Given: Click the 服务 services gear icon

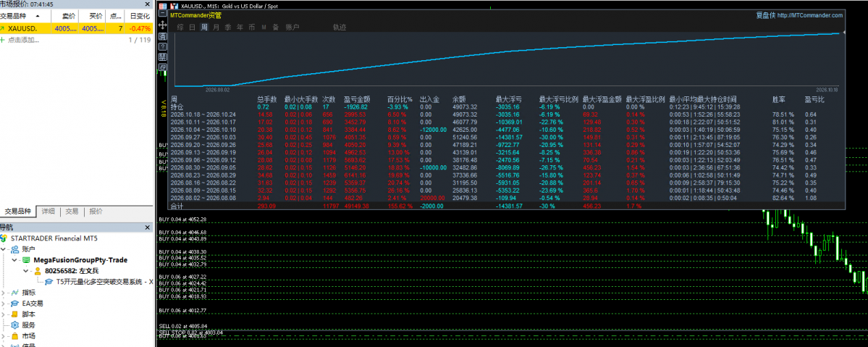Looking at the screenshot, I should click(x=15, y=325).
